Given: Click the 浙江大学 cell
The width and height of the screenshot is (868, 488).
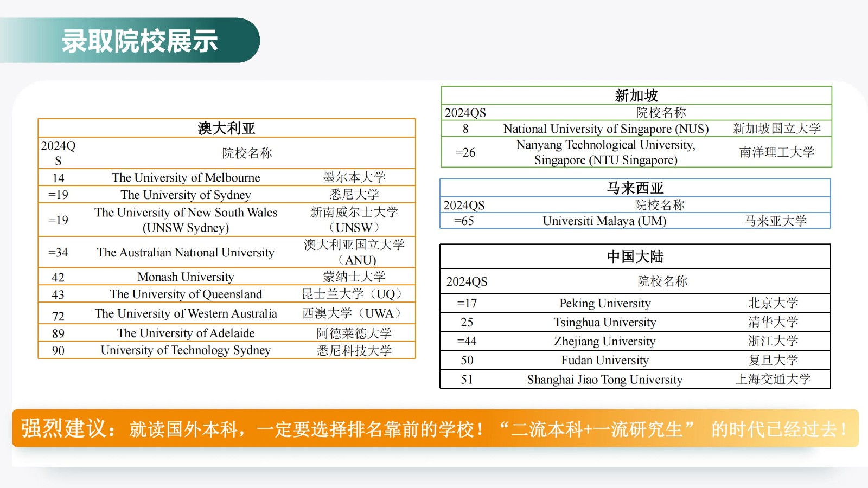Looking at the screenshot, I should [x=773, y=341].
